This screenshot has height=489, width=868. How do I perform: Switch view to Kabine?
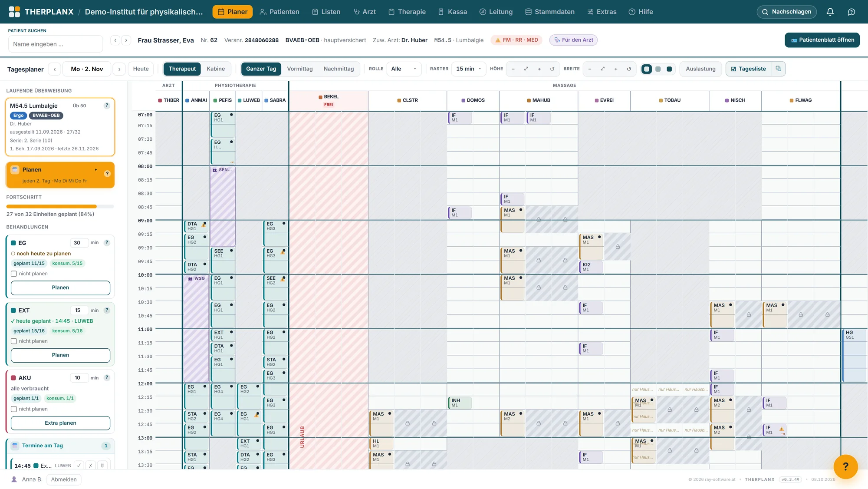[x=216, y=69]
